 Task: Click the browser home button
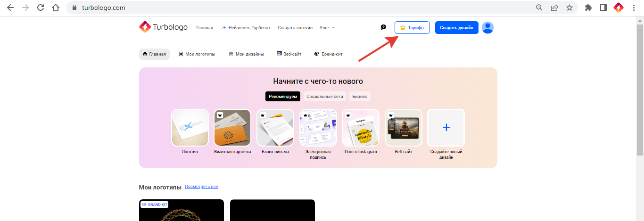coord(56,8)
